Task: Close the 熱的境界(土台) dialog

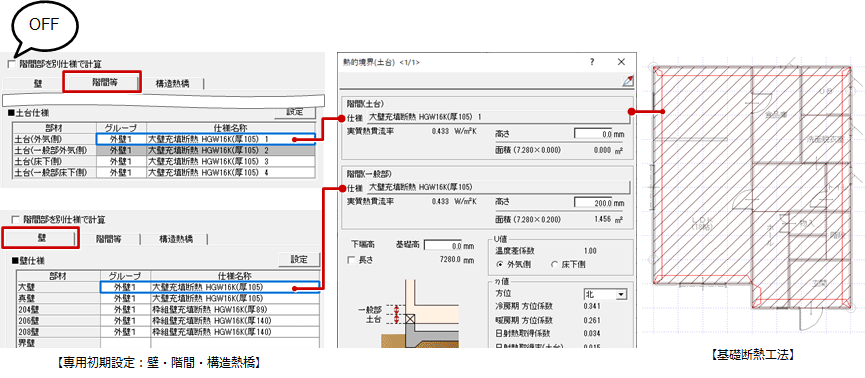Action: click(x=622, y=62)
